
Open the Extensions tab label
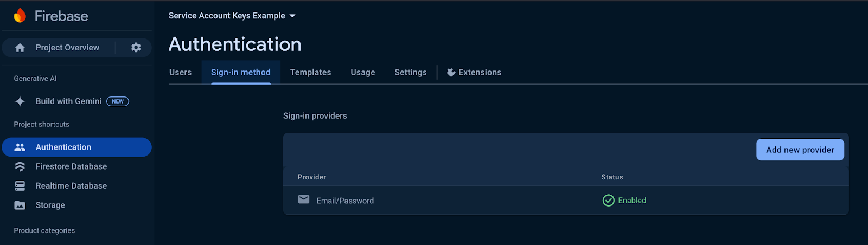click(480, 72)
